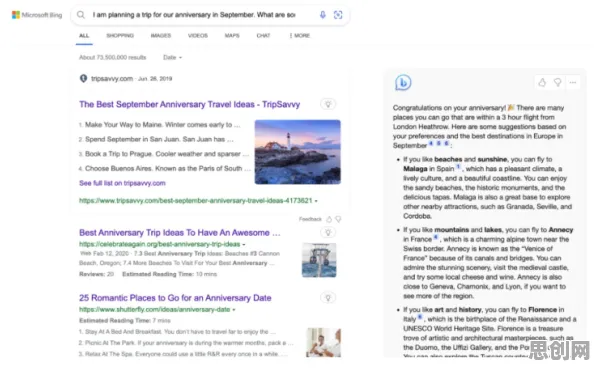Open citation next to Florence in Italy
Screen dimensions: 596x369
(420, 317)
